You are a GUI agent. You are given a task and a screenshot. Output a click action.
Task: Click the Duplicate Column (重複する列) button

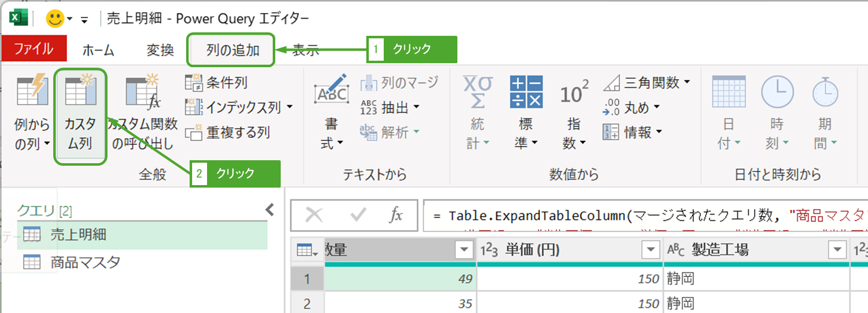(228, 133)
